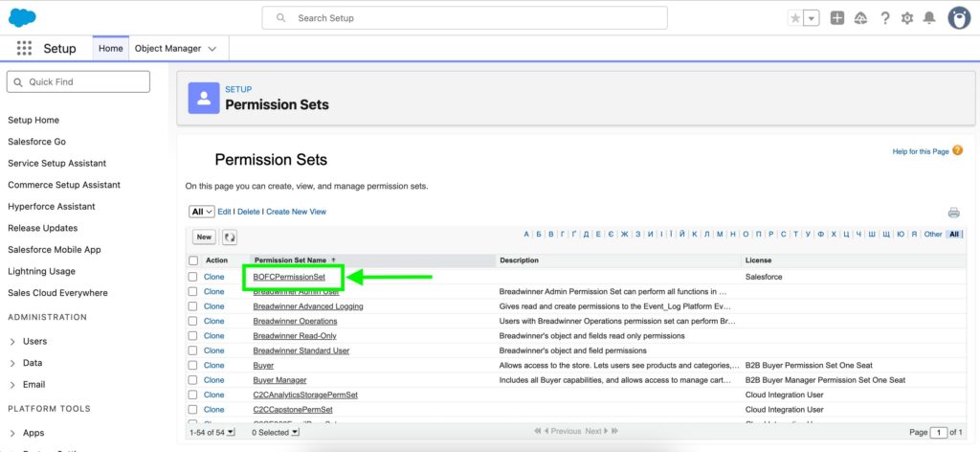Open the Favorites star icon
980x452 pixels.
[x=795, y=18]
